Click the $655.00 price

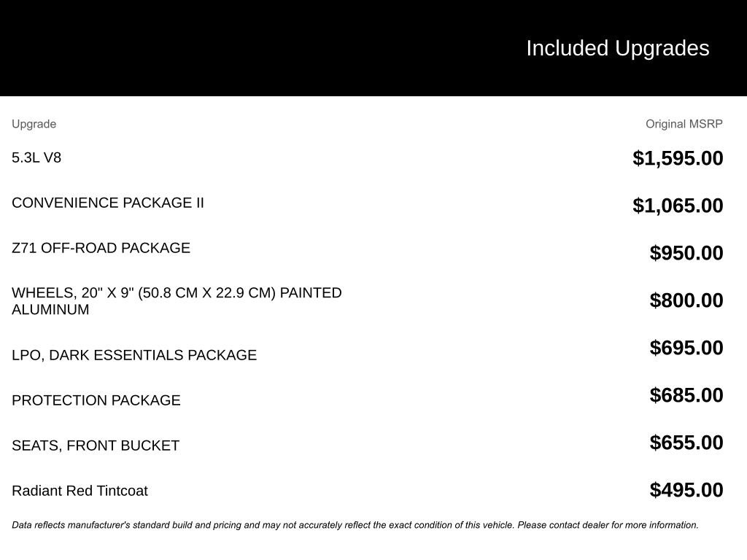coord(686,443)
